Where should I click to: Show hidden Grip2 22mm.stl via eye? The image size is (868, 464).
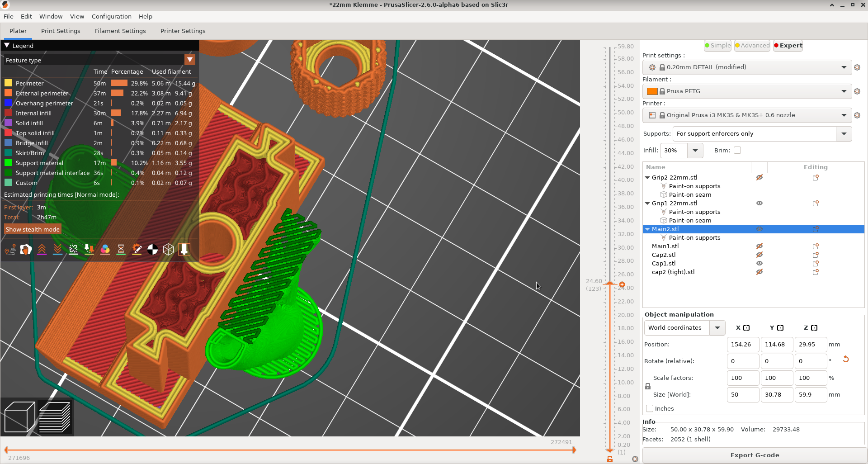coord(759,177)
